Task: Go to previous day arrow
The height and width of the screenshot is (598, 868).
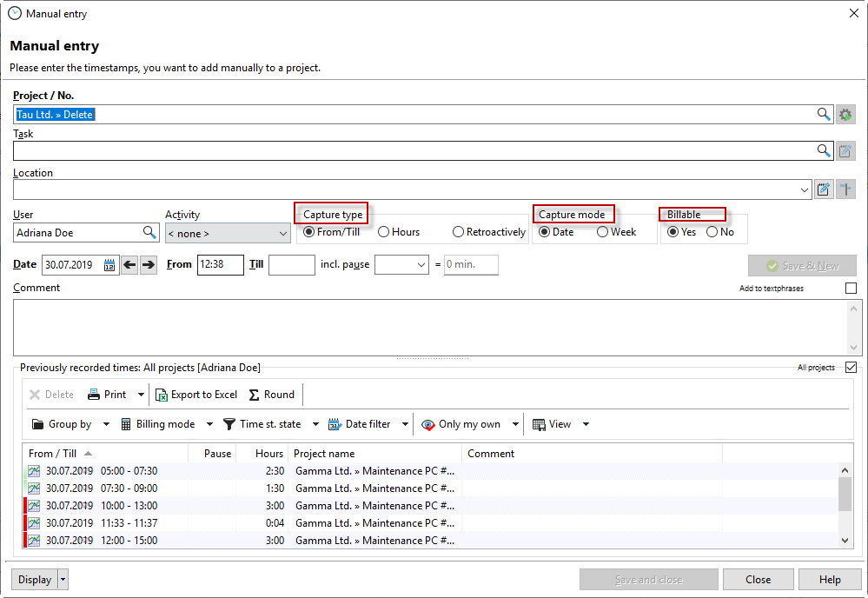Action: point(130,265)
